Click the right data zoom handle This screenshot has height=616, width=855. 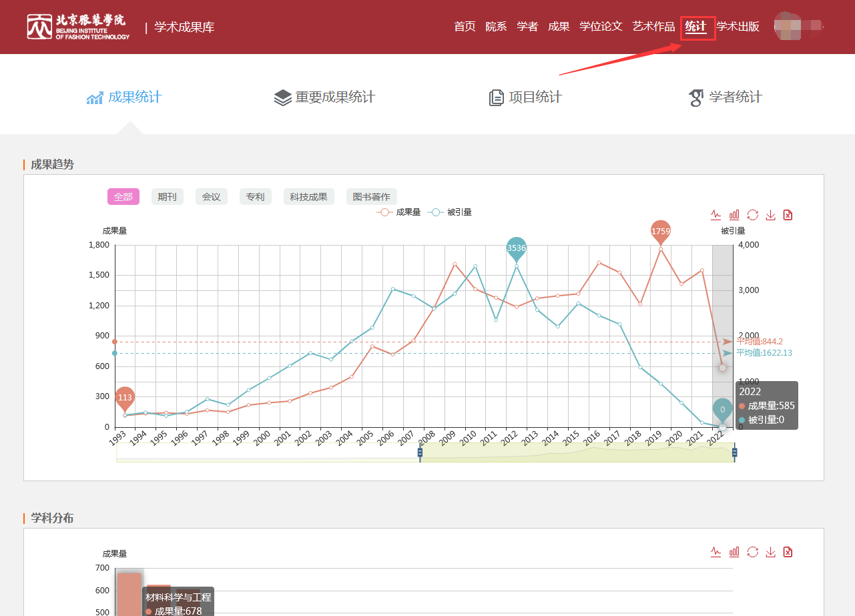(x=734, y=452)
